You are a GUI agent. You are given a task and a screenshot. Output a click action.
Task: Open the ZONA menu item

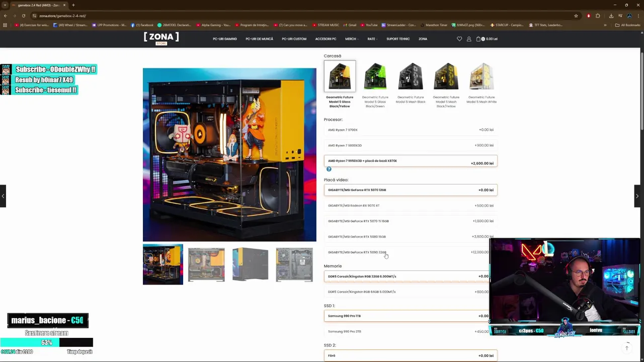point(423,39)
